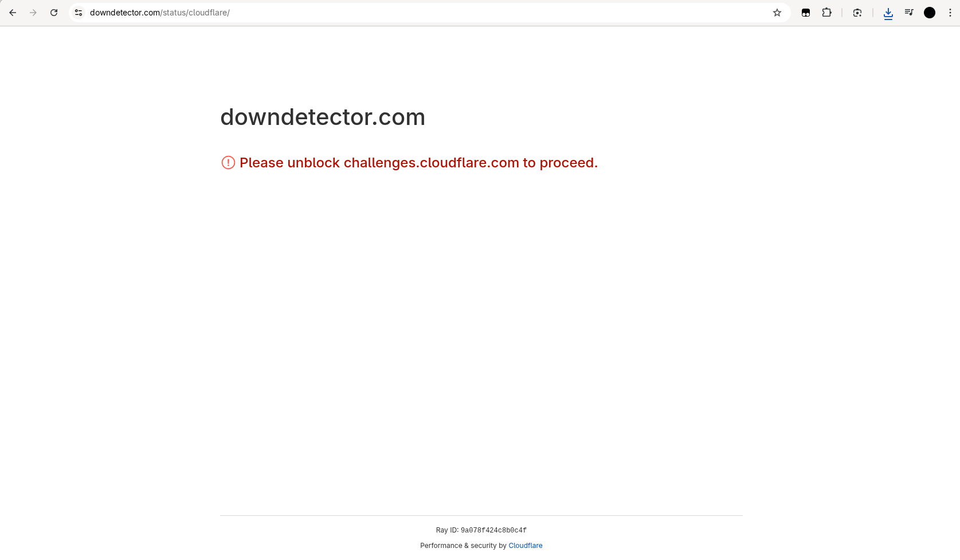Reload the downdetector page
Screen dimensions: 960x560
(x=54, y=13)
